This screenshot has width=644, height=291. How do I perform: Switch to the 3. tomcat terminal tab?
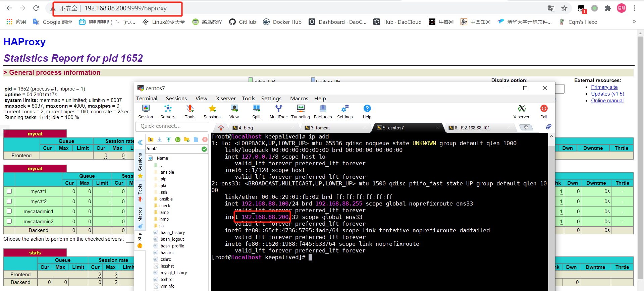[x=336, y=128]
